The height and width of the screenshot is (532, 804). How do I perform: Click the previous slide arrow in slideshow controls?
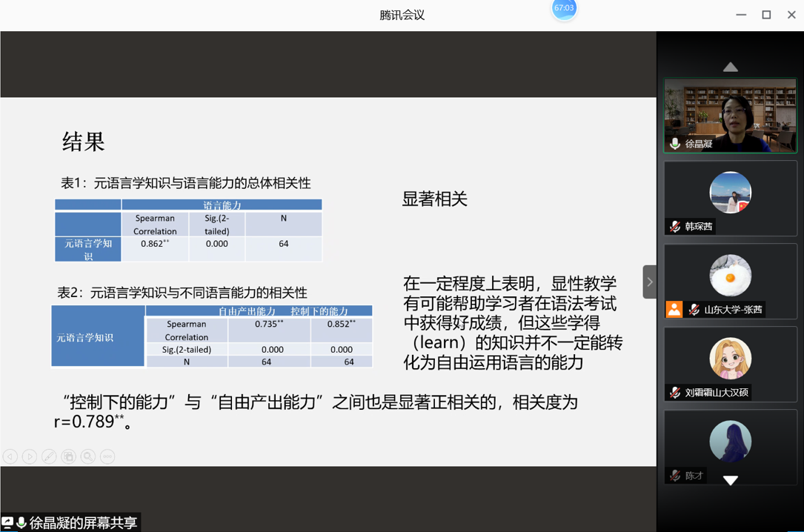(10, 456)
